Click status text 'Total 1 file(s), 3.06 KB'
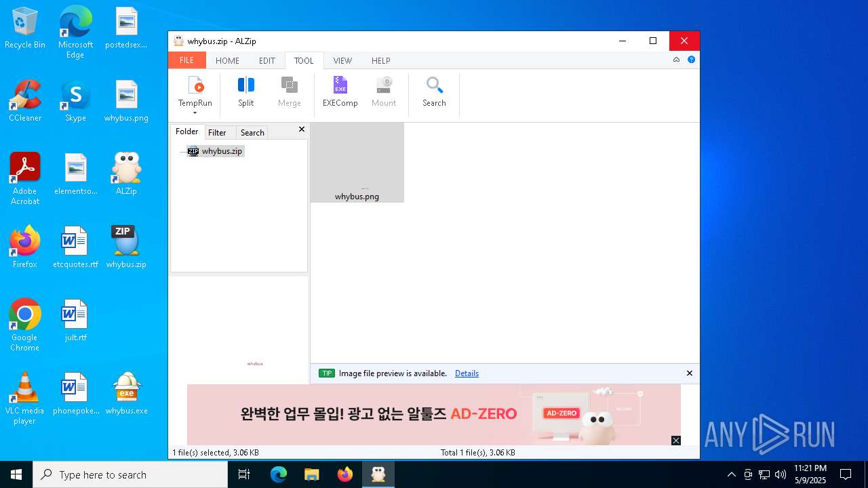The width and height of the screenshot is (868, 488). pos(478,452)
